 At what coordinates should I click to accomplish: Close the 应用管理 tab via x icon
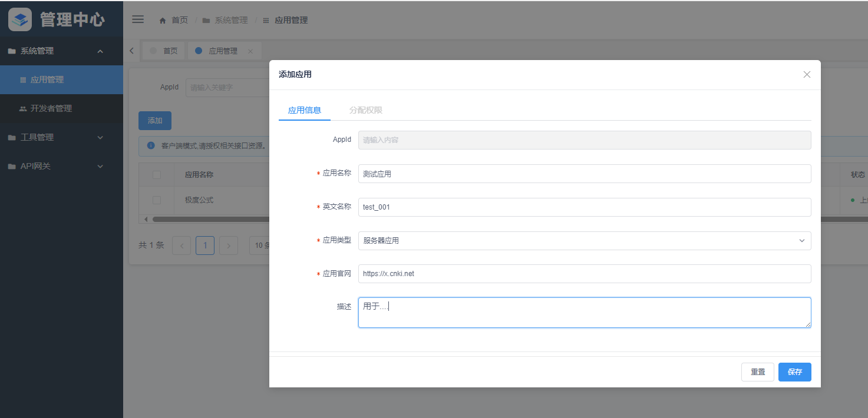pyautogui.click(x=250, y=51)
